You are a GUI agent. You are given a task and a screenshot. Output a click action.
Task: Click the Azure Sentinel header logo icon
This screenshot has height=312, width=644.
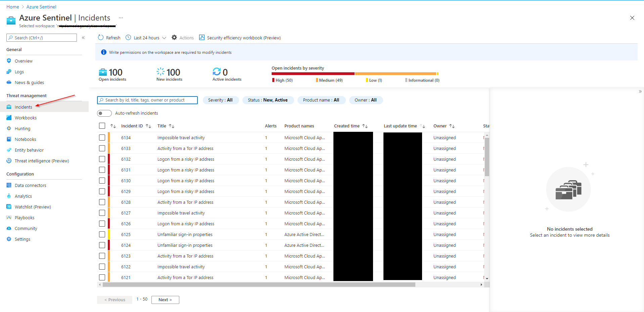point(11,21)
